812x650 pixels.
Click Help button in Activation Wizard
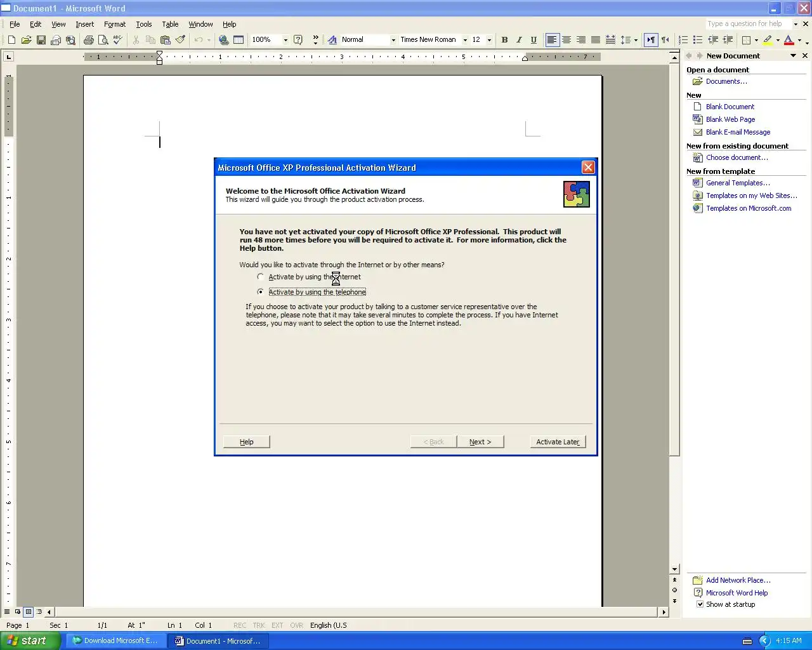(x=247, y=442)
